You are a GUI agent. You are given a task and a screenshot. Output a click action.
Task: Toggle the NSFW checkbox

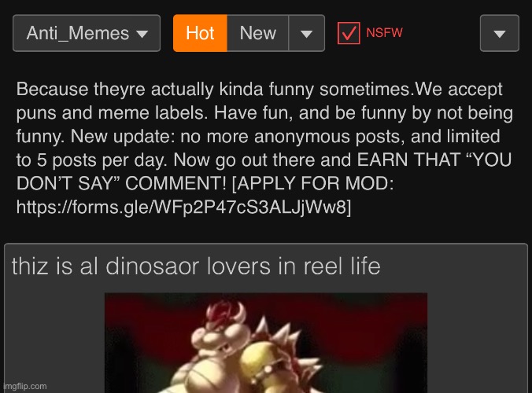pyautogui.click(x=349, y=33)
